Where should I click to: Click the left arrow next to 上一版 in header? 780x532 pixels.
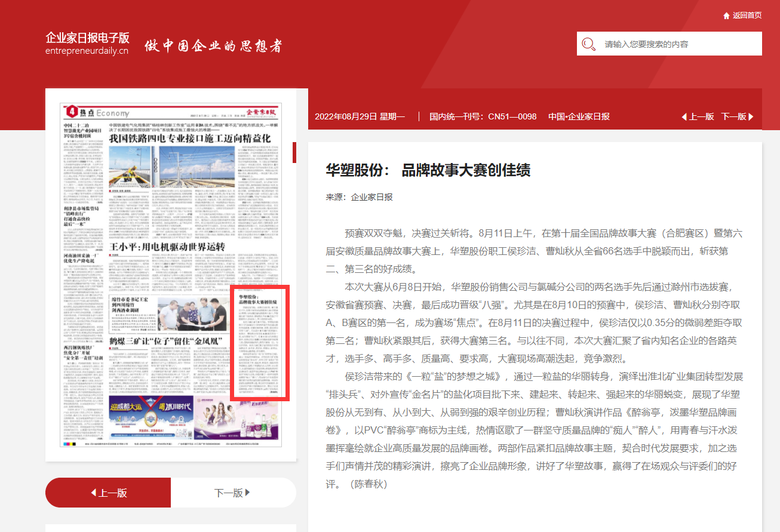click(x=684, y=117)
